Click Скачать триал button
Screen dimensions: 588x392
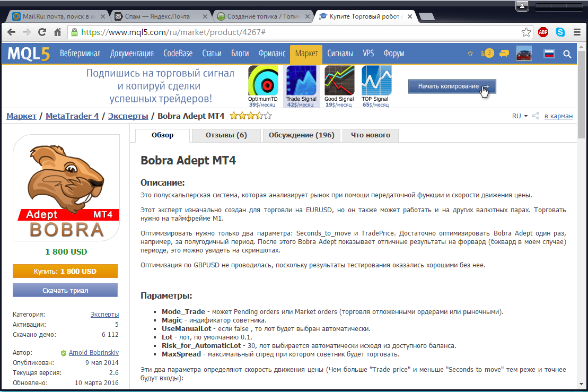[65, 290]
